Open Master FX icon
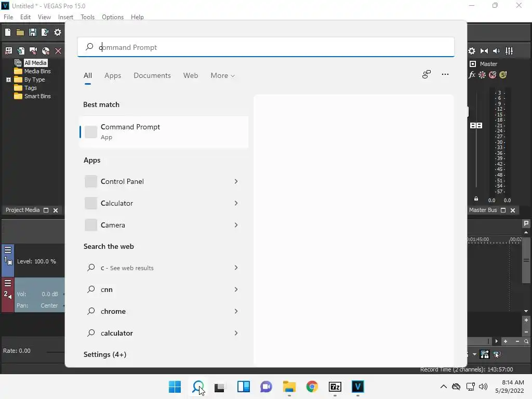Viewport: 532px width, 399px height. [x=472, y=75]
